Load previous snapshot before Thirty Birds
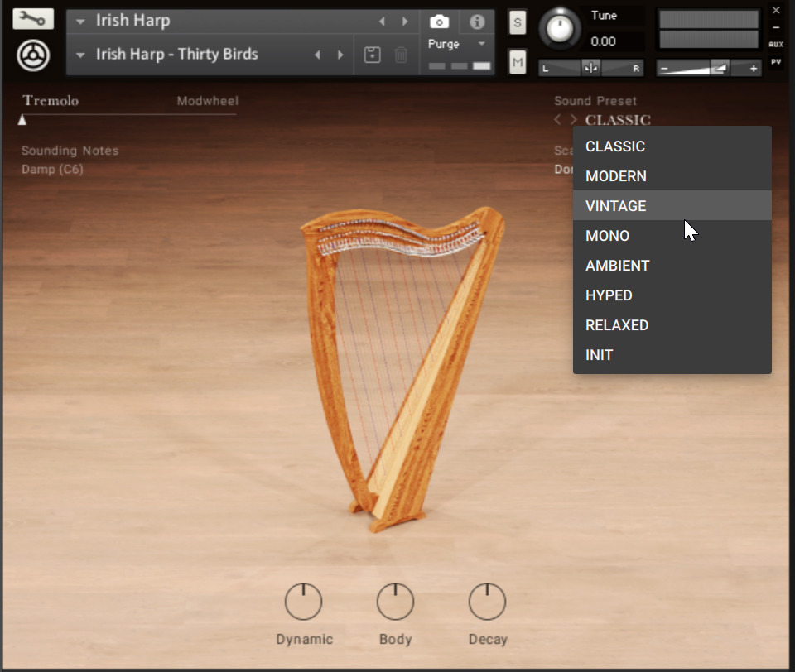795x672 pixels. click(x=317, y=55)
